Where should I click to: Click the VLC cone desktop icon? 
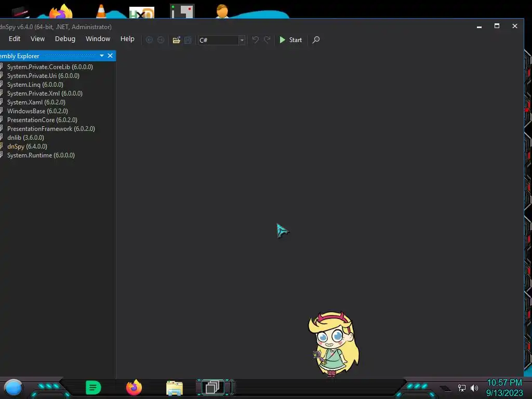(x=101, y=11)
